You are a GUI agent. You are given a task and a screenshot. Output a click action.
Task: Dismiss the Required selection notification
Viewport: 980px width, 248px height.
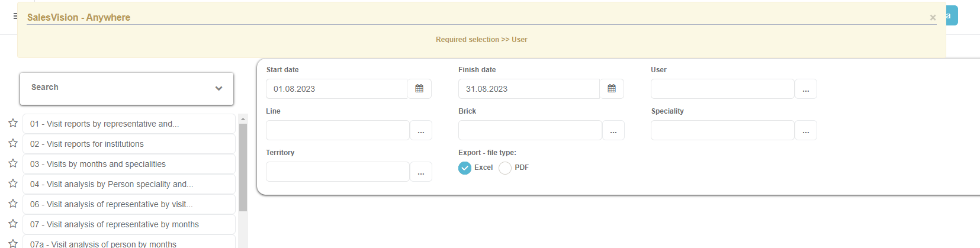tap(933, 18)
